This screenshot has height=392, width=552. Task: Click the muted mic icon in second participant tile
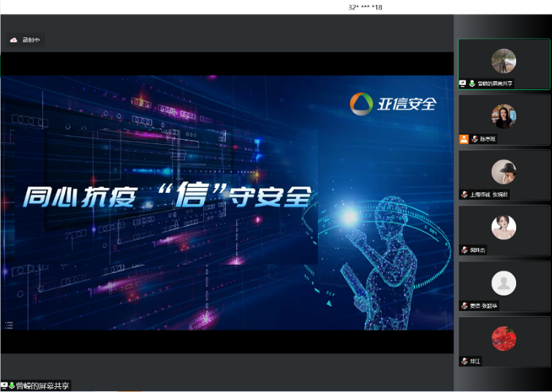(x=474, y=139)
